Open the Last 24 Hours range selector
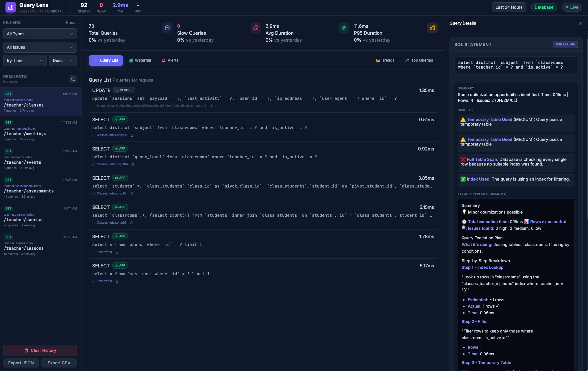Viewport: 588px width, 371px height. [x=509, y=7]
